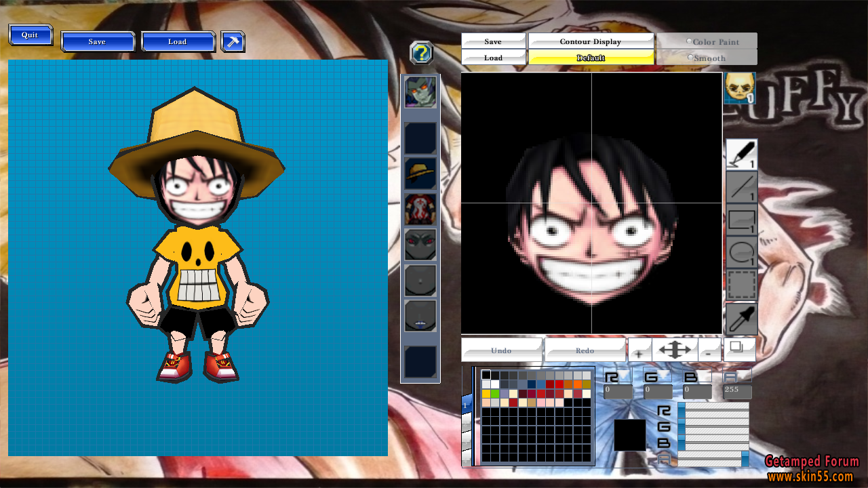
Task: Expand the A channel dropdown arrow
Action: coord(743,374)
